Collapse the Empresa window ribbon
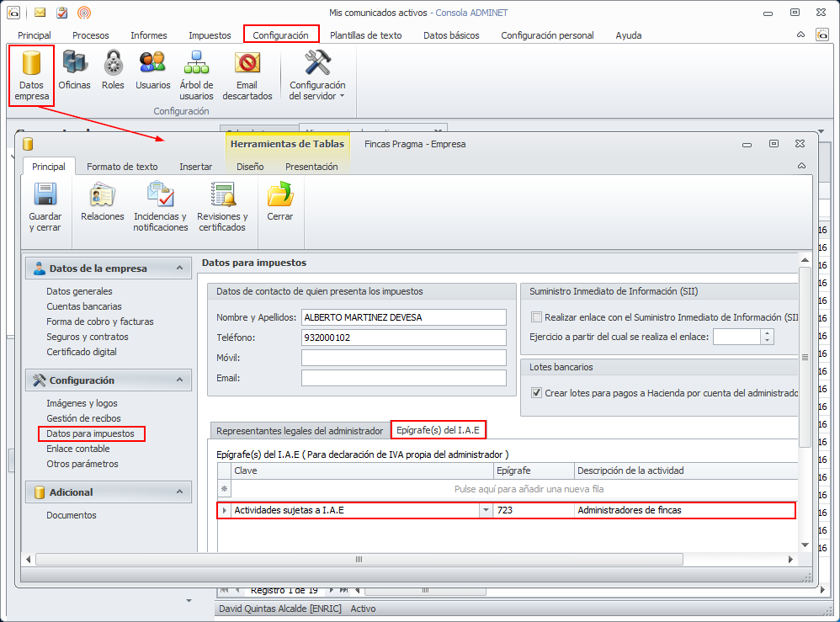The width and height of the screenshot is (840, 622). (801, 166)
